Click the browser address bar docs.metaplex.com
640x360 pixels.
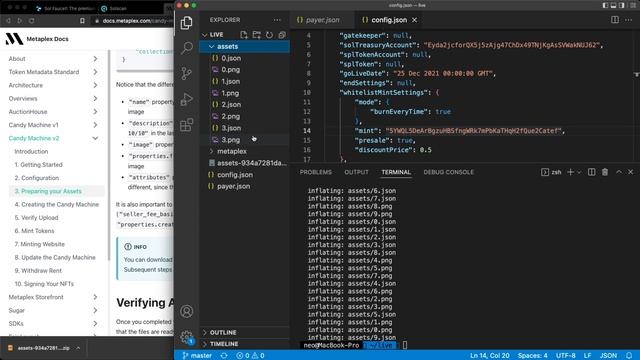coord(135,20)
